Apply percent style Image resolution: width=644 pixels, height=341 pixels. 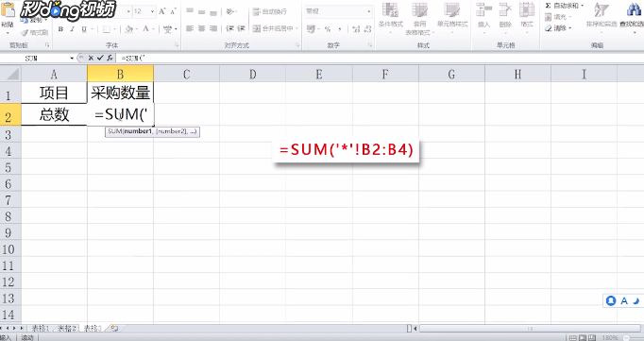328,28
